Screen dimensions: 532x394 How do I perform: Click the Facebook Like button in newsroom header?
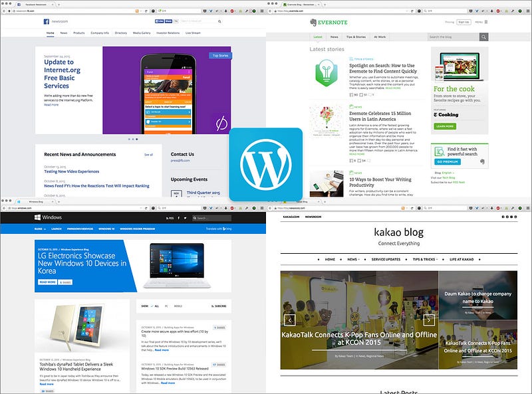coord(159,21)
